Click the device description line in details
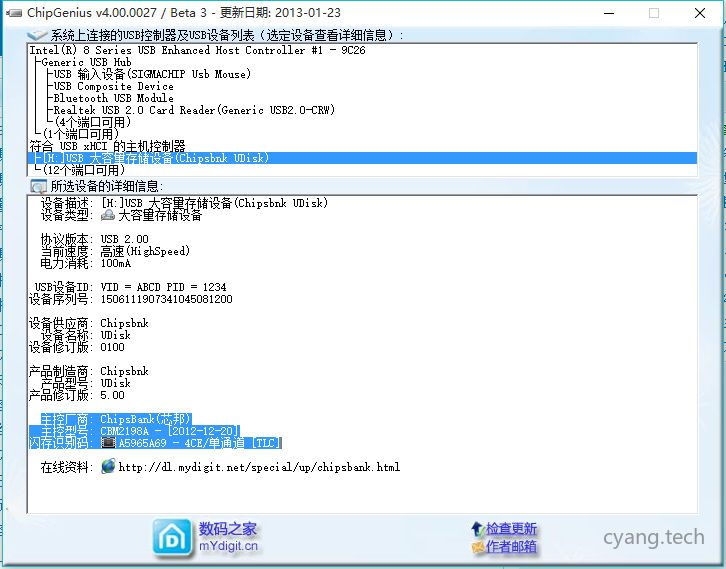The image size is (726, 569). (x=184, y=203)
